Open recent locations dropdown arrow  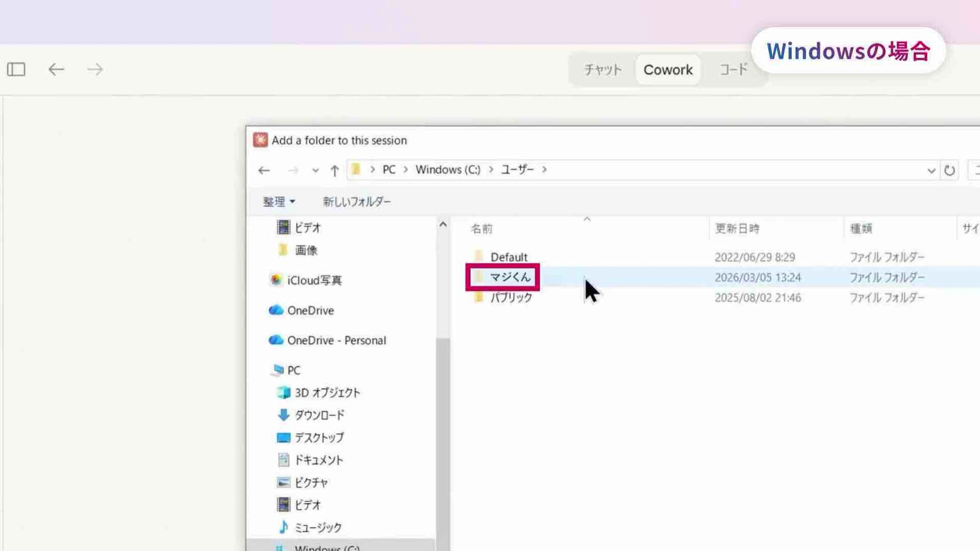pos(315,170)
